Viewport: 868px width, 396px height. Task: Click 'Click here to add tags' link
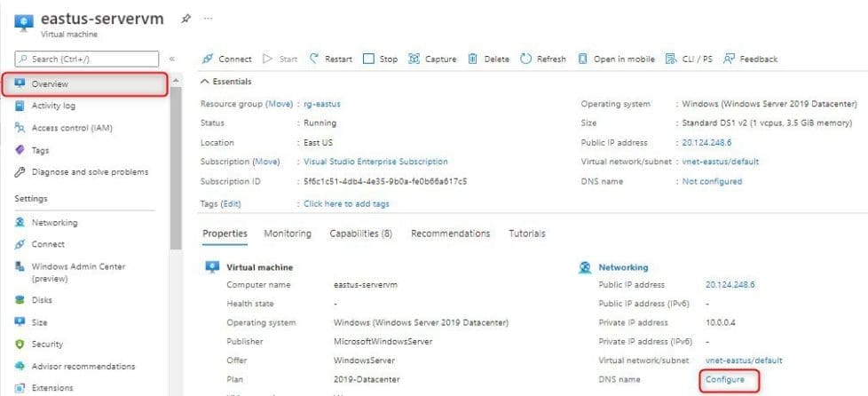point(346,204)
